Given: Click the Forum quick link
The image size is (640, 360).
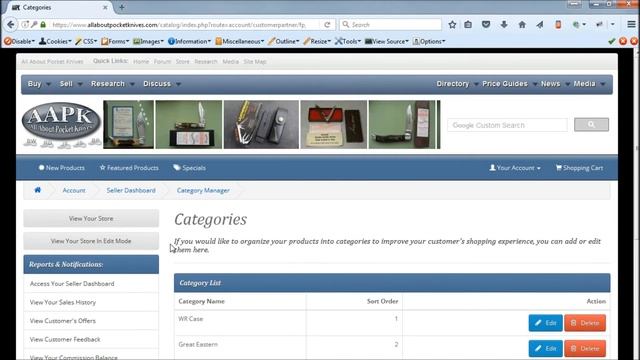Looking at the screenshot, I should pyautogui.click(x=162, y=62).
